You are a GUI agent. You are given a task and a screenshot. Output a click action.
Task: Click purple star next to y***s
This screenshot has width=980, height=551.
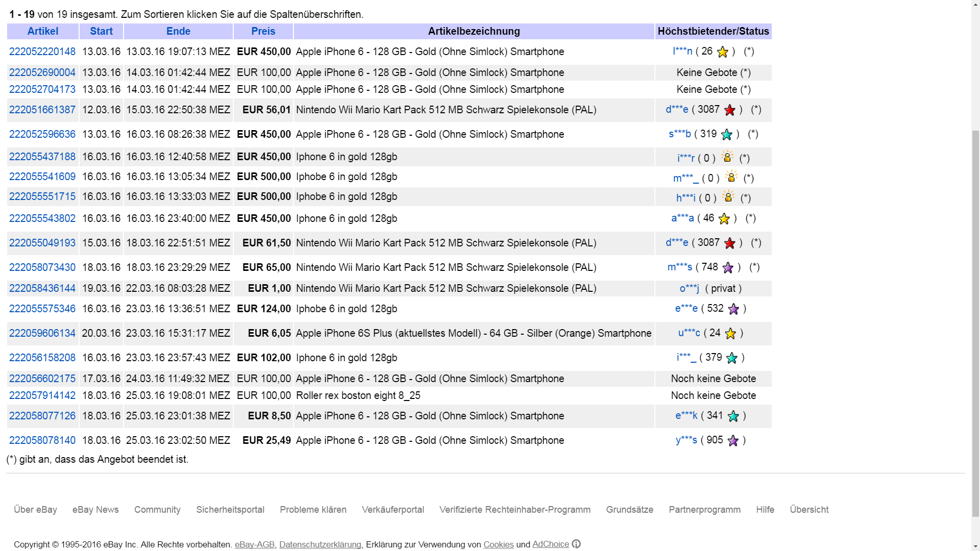pyautogui.click(x=733, y=441)
